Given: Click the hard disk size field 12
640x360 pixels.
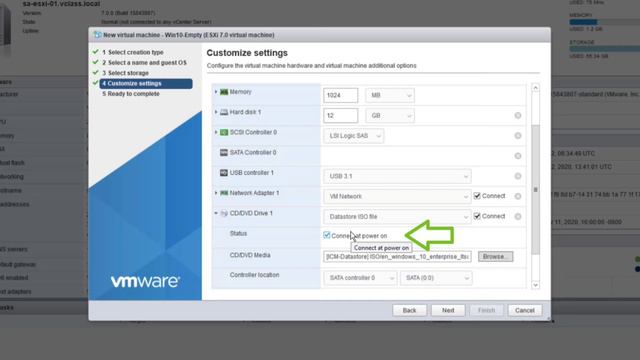Looking at the screenshot, I should point(340,116).
